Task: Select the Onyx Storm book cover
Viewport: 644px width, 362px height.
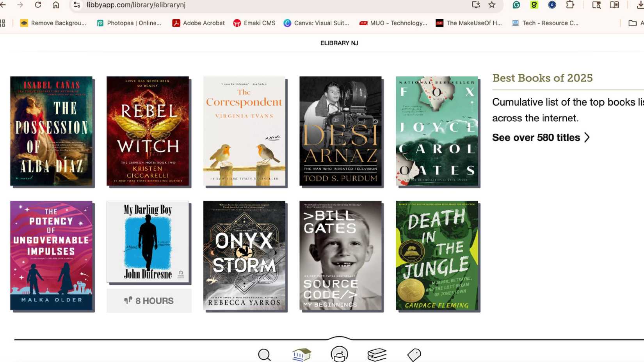Action: coord(244,256)
